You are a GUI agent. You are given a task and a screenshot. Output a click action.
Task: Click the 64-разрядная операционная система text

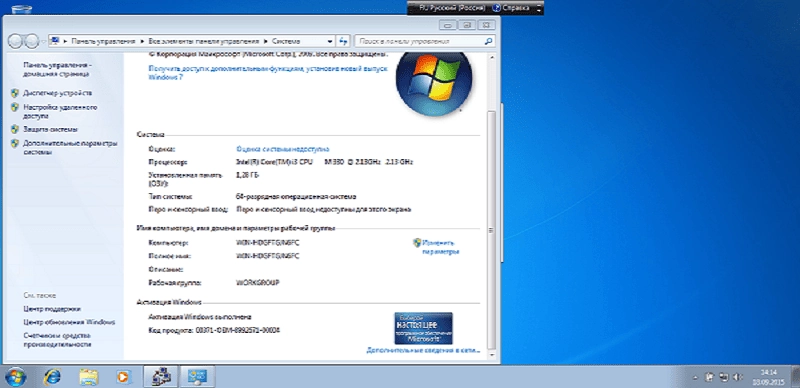point(296,197)
